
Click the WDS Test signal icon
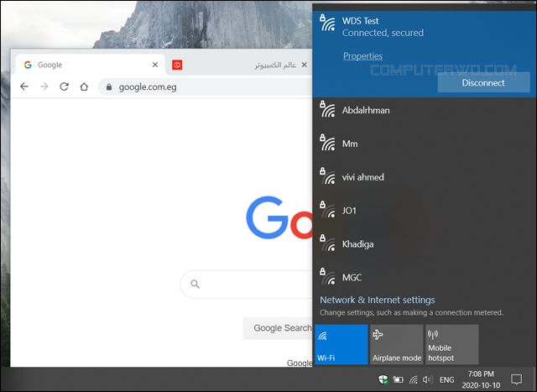point(327,23)
